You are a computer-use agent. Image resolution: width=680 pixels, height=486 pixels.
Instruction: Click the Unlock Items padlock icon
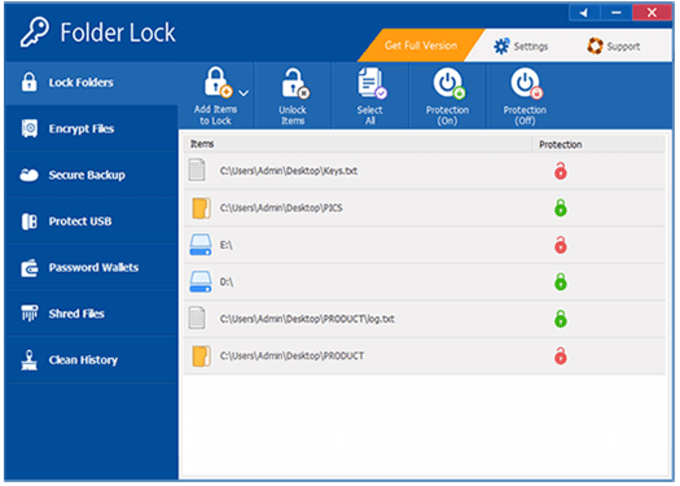(x=293, y=84)
